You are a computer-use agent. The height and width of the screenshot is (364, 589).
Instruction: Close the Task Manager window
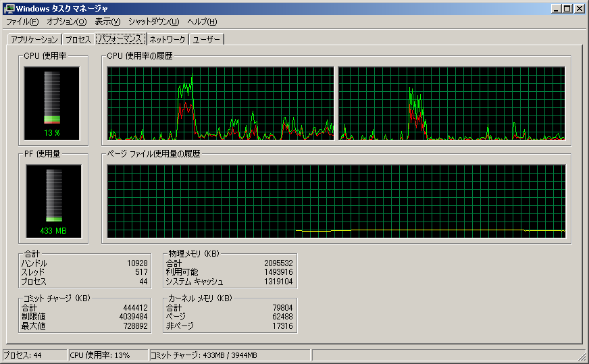[580, 9]
